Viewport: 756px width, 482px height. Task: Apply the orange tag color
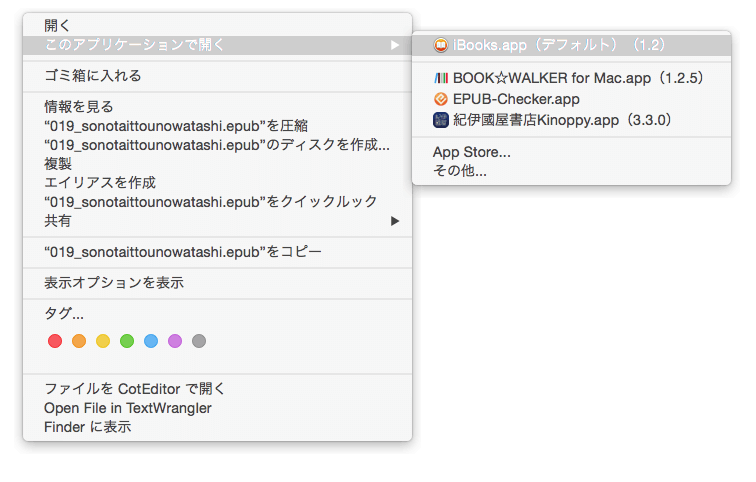(x=79, y=341)
